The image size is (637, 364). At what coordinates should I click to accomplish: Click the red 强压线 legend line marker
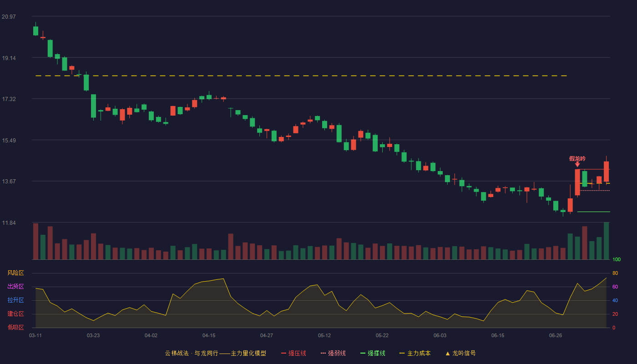pyautogui.click(x=283, y=354)
